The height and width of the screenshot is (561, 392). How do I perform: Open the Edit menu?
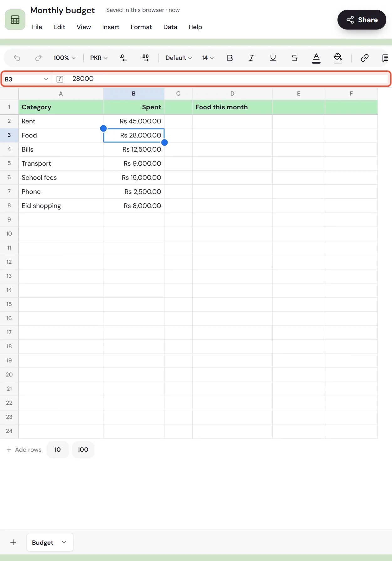(59, 27)
